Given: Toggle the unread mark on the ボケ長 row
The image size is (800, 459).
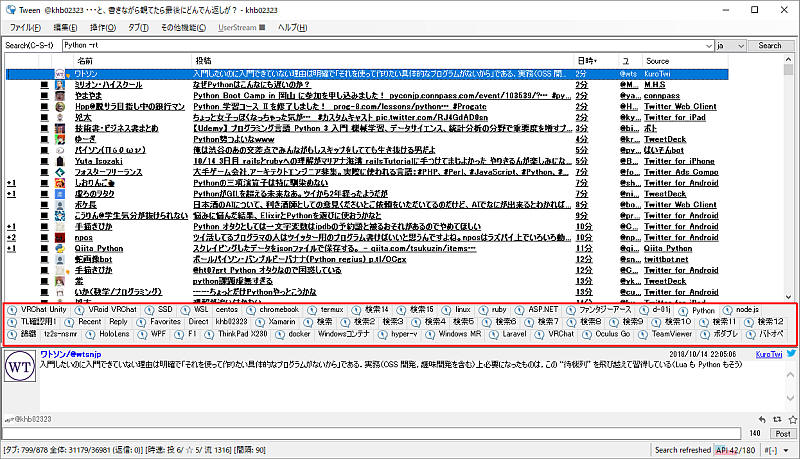Looking at the screenshot, I should (x=45, y=205).
